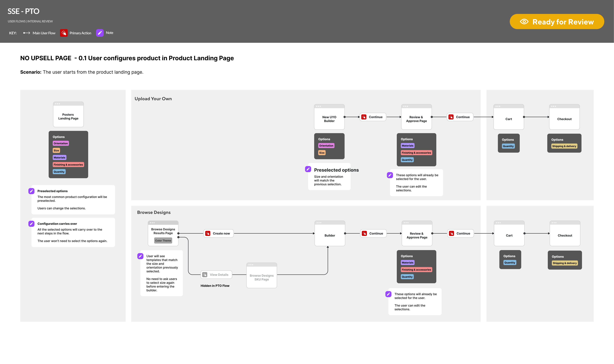Click the cursor icon on Create now
This screenshot has width=614, height=364.
(x=208, y=233)
